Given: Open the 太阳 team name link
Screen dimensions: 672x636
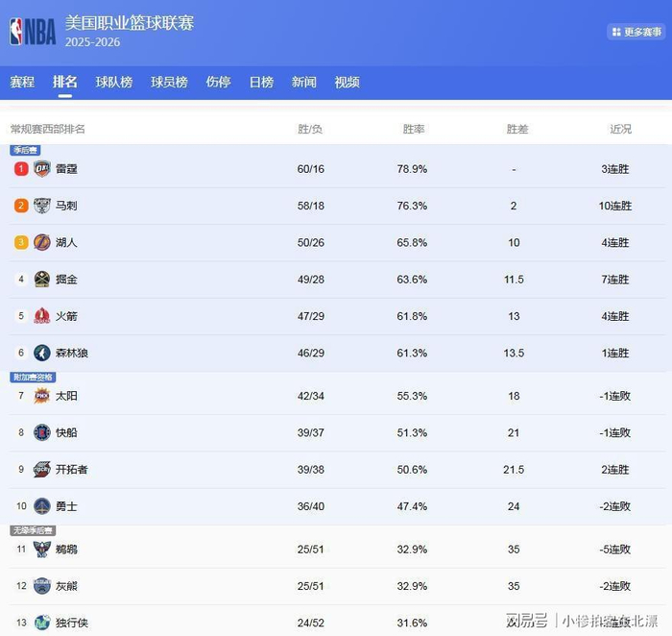Looking at the screenshot, I should [66, 396].
